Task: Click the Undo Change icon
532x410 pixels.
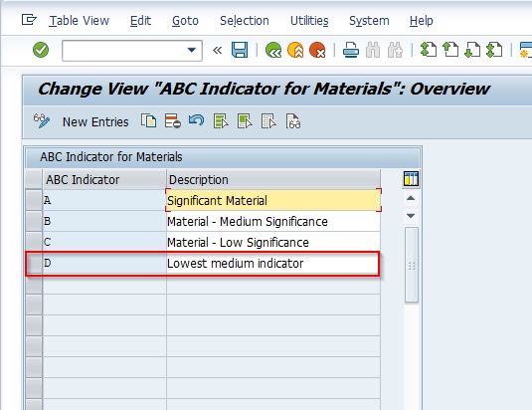Action: point(197,120)
